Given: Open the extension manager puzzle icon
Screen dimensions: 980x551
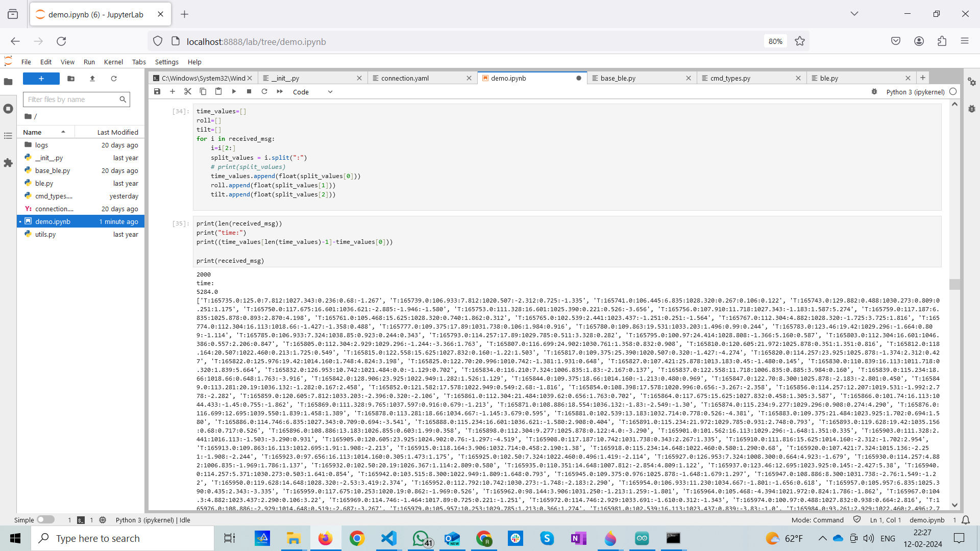Looking at the screenshot, I should coord(8,163).
